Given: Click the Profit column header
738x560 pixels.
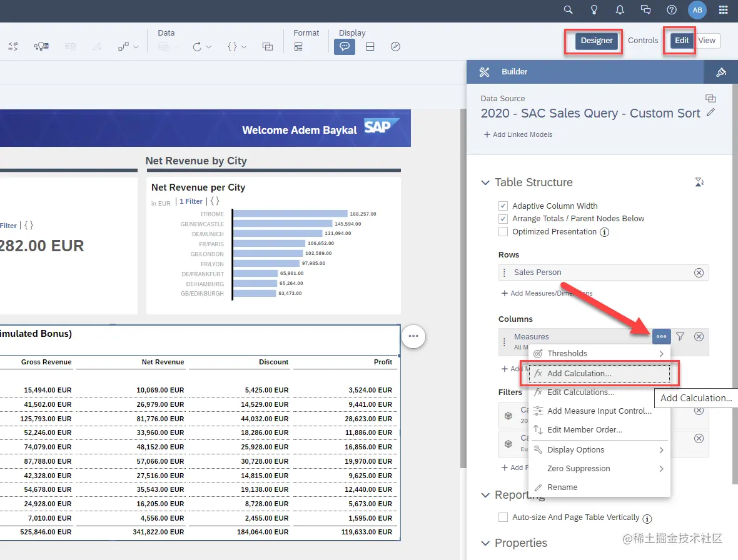Looking at the screenshot, I should click(383, 362).
